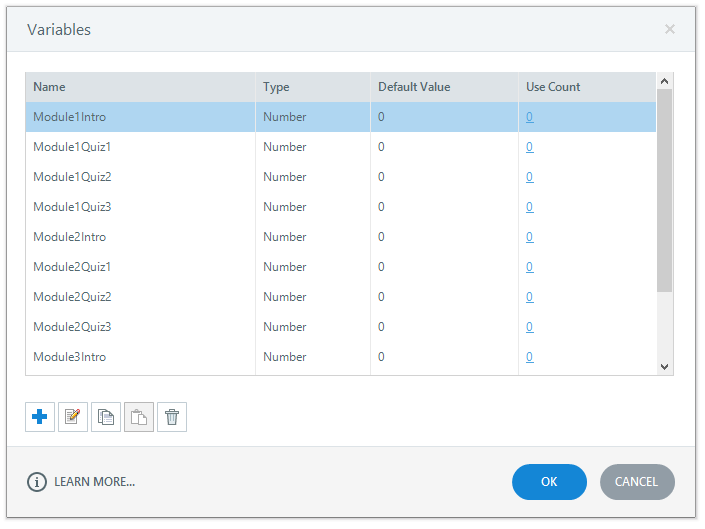
Task: Click the info icon beside Learn More
Action: [37, 482]
